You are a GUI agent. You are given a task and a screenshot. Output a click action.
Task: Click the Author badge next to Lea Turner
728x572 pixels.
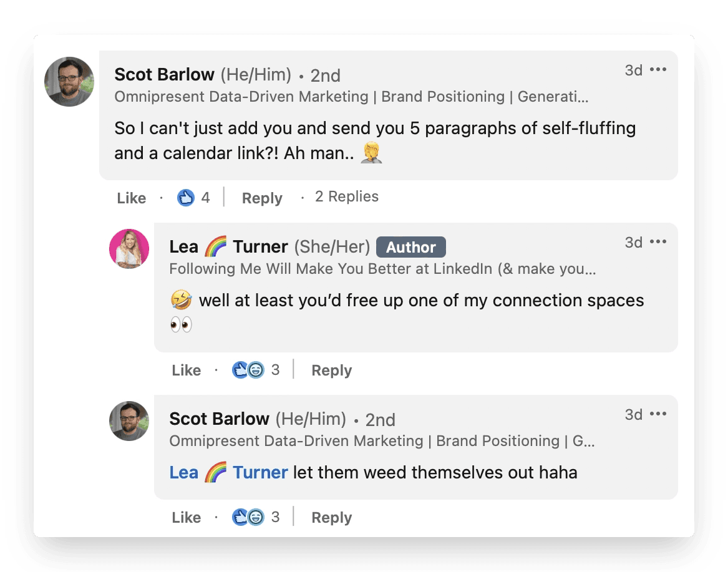tap(410, 248)
